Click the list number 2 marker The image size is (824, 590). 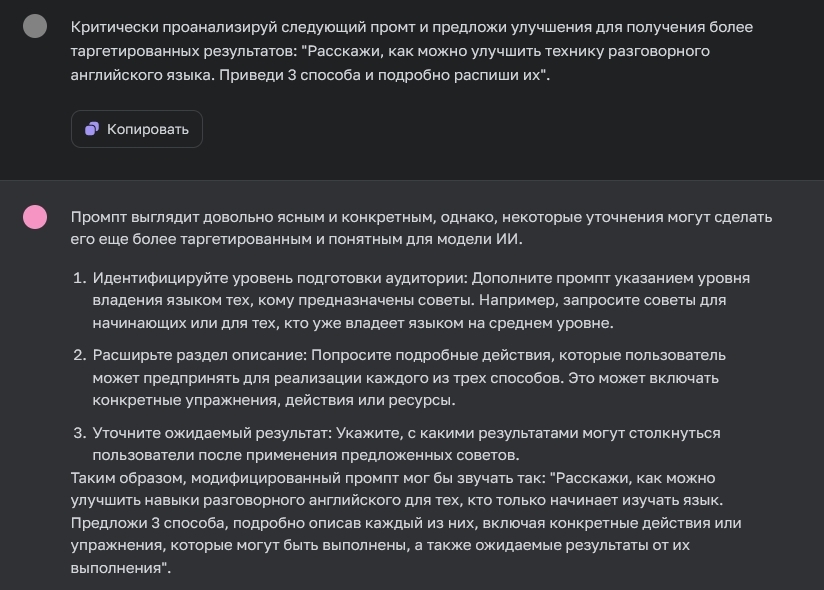[x=78, y=355]
